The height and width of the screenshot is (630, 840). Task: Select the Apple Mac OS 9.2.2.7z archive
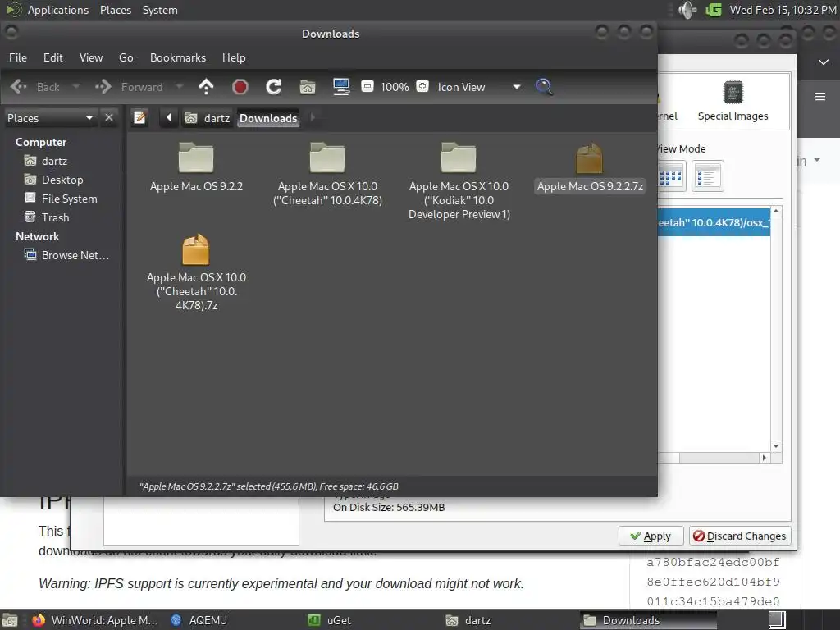pos(590,167)
